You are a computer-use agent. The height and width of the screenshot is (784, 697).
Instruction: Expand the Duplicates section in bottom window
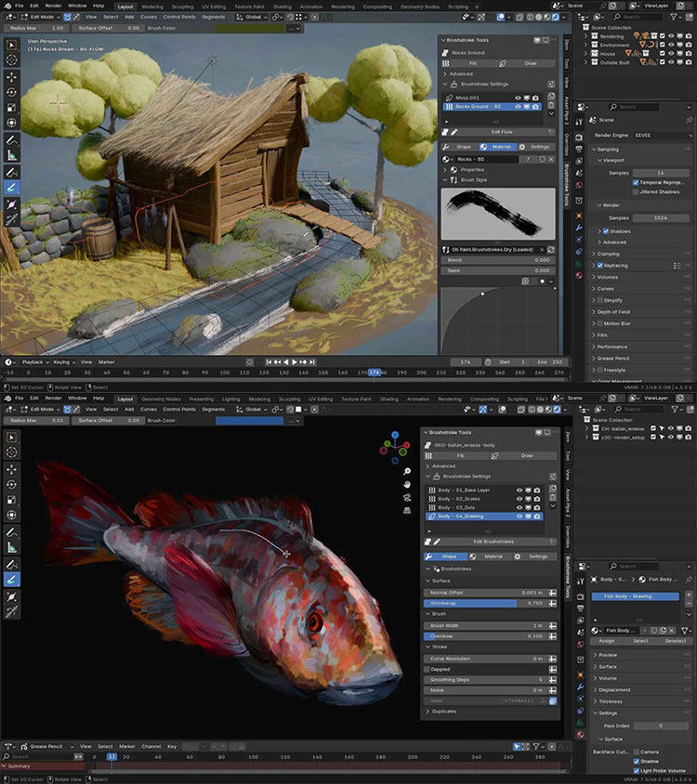click(x=443, y=712)
